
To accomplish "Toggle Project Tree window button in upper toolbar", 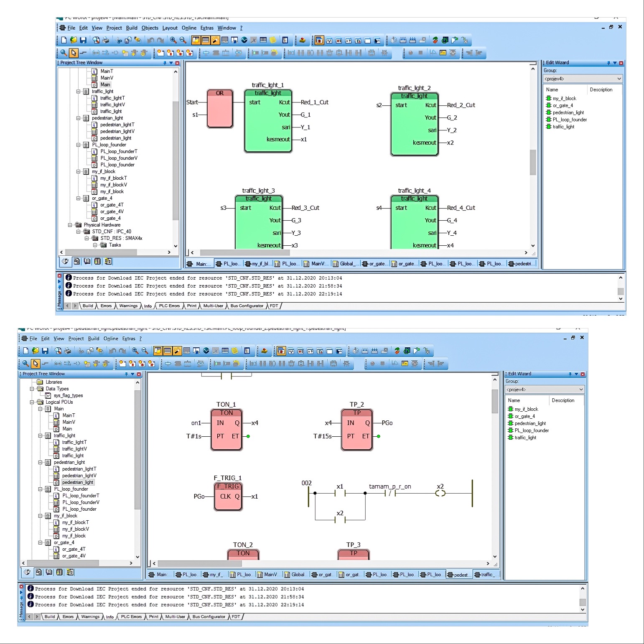I will coord(196,40).
